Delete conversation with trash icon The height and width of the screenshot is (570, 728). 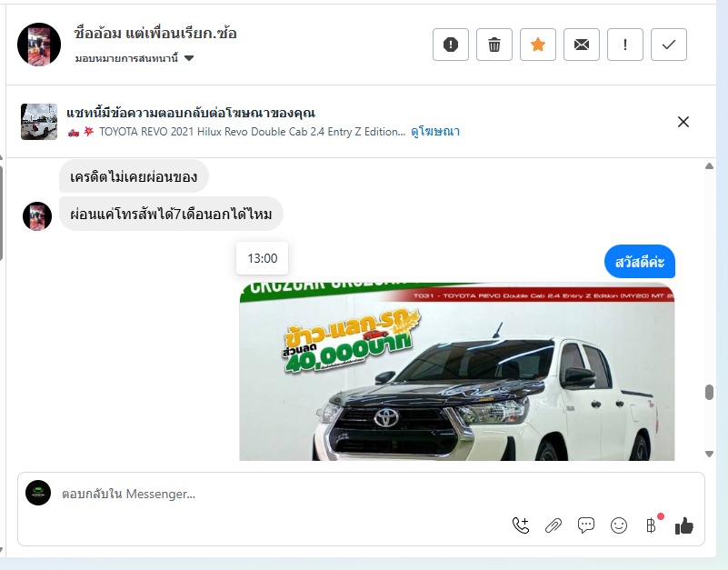[x=494, y=45]
